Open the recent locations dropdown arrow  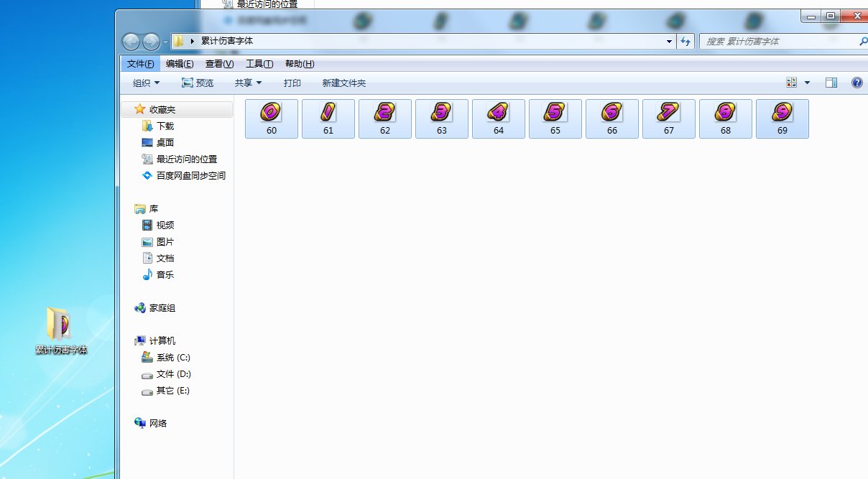(165, 42)
